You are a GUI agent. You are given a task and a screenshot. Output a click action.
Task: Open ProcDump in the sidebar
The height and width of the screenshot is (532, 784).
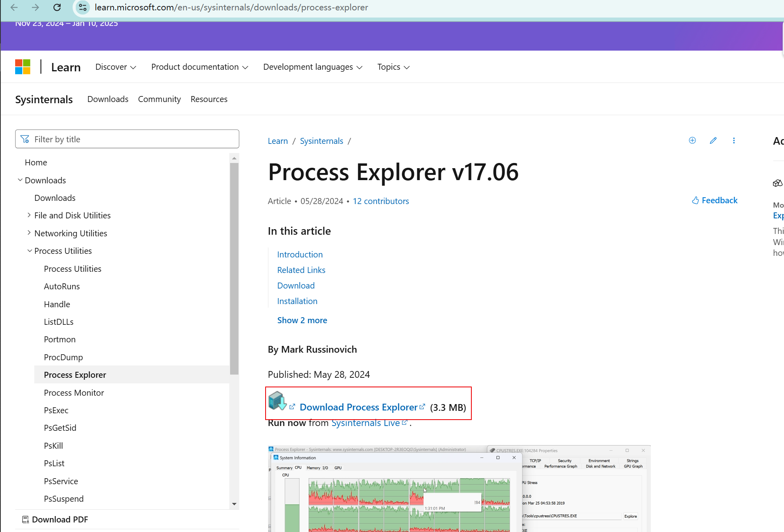coord(63,357)
